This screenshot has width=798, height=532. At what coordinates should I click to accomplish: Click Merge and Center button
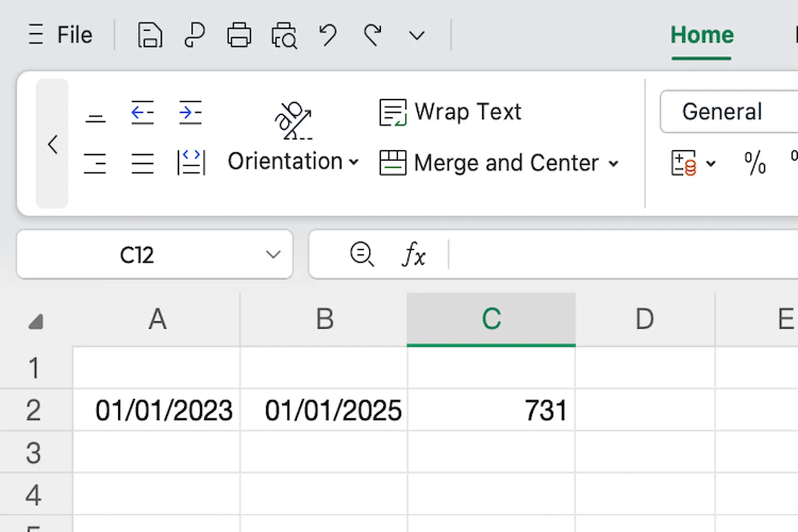tap(489, 163)
